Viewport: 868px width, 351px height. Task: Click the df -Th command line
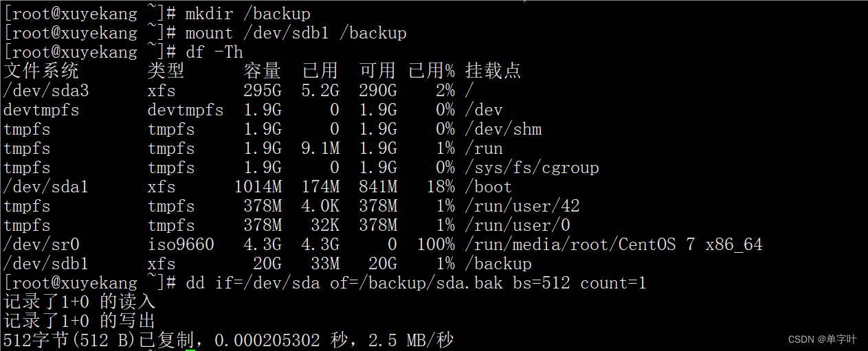[214, 52]
